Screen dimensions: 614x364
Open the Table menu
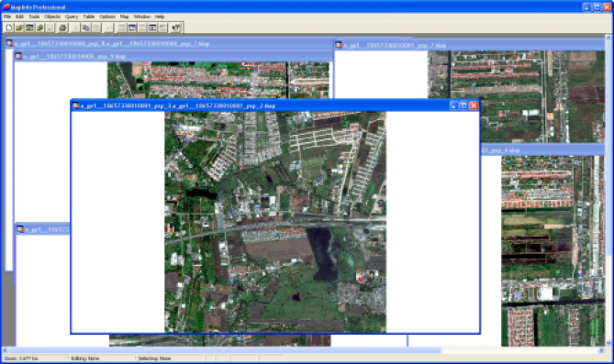click(x=89, y=17)
